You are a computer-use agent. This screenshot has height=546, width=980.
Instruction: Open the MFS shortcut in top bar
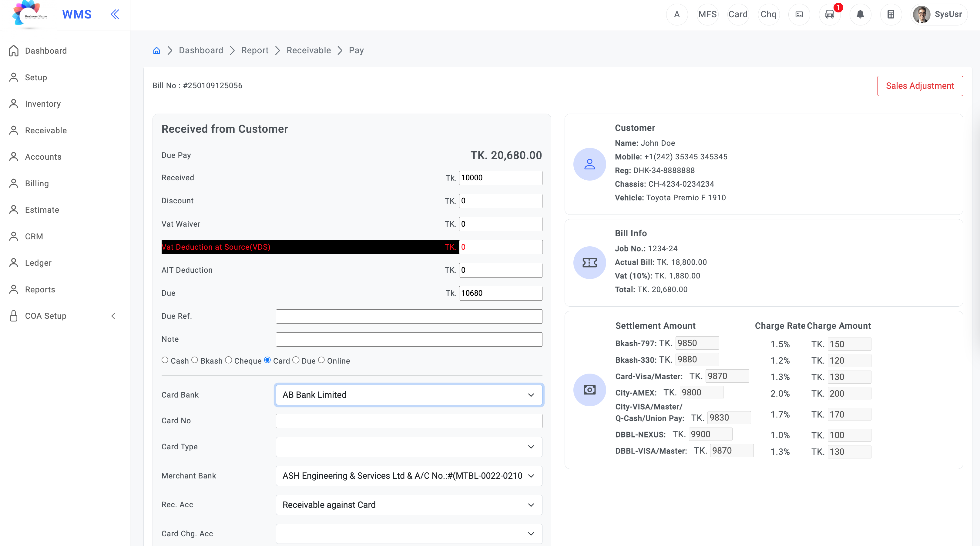tap(707, 15)
